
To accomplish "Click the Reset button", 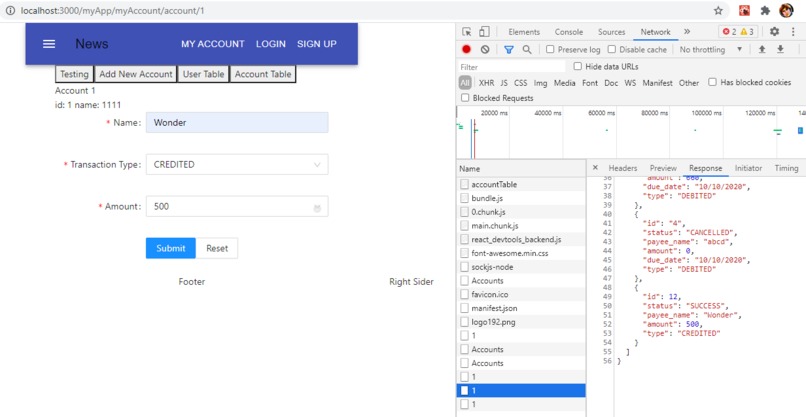I will (217, 248).
